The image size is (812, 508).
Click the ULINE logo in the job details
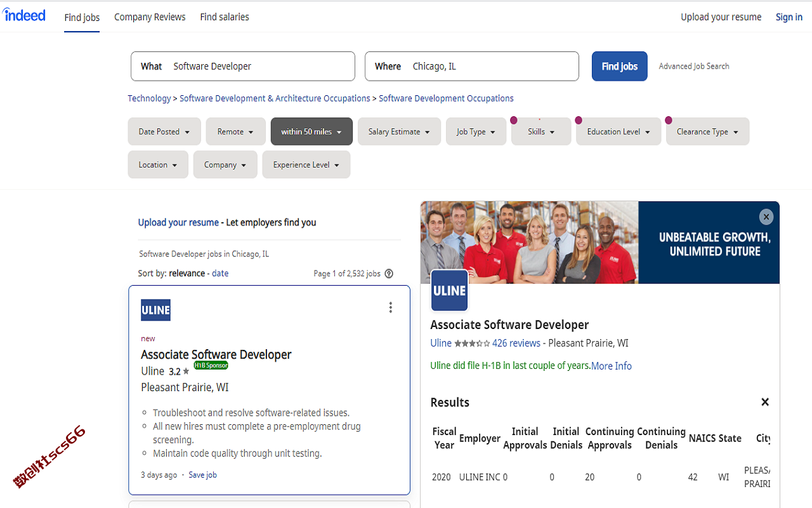(450, 290)
